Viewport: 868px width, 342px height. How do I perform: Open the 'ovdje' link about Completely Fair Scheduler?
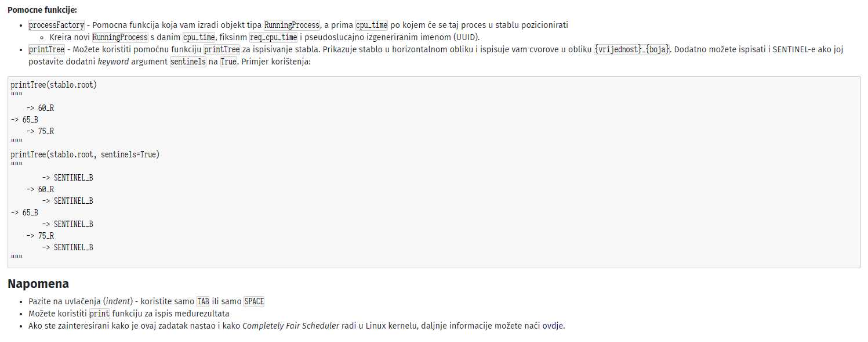[552, 326]
